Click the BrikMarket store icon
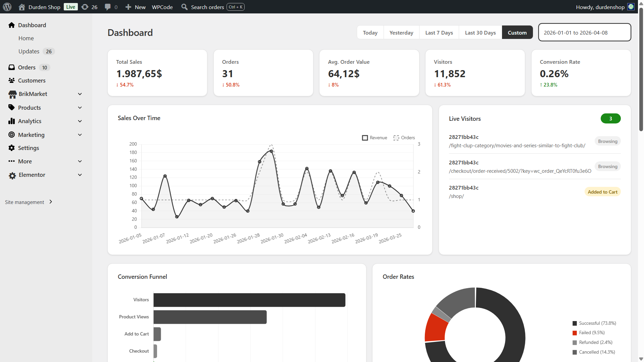 (12, 94)
